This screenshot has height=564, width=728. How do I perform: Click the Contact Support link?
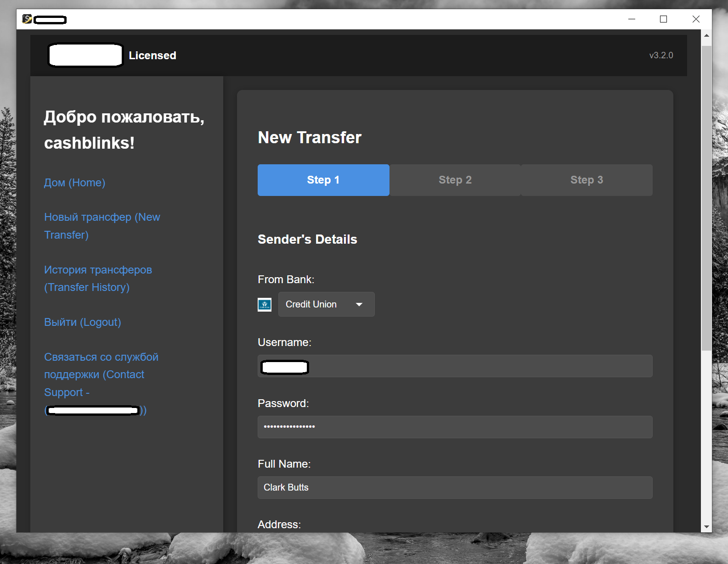point(101,383)
